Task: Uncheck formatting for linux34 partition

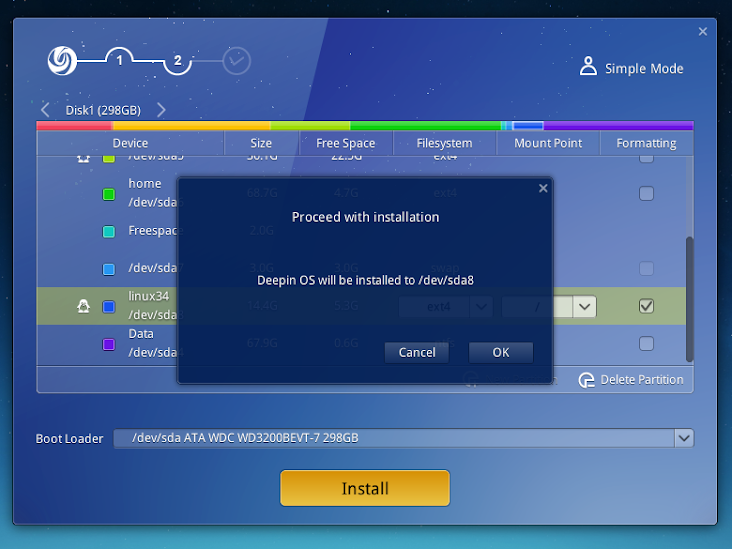Action: click(646, 306)
